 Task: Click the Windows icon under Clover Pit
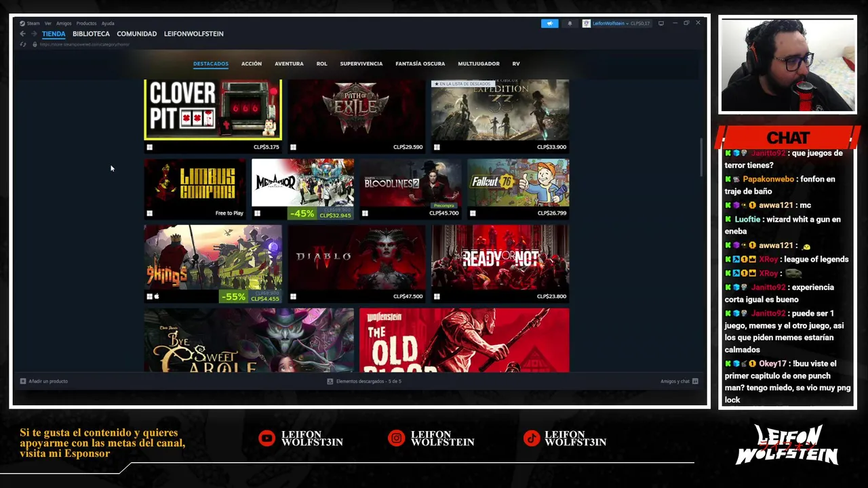click(x=150, y=147)
